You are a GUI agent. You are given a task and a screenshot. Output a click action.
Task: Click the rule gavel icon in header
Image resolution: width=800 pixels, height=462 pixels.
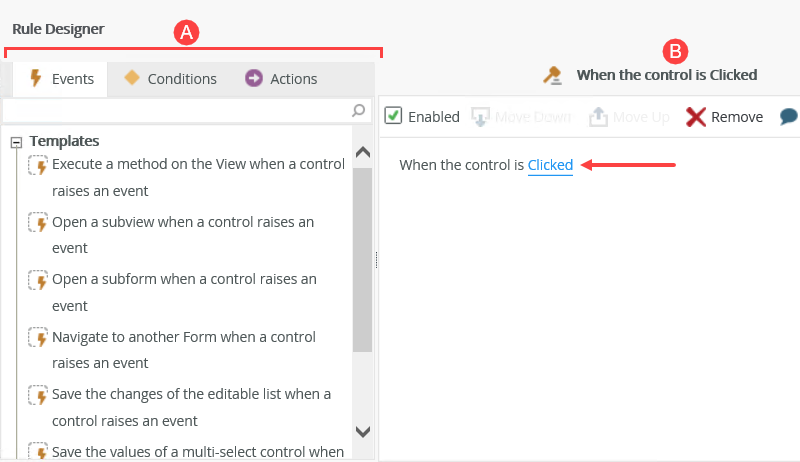click(552, 75)
